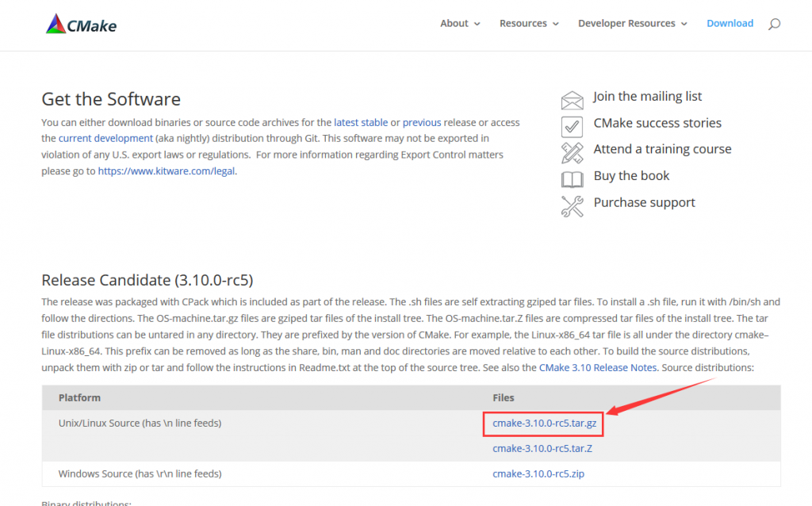Click the mailing list envelope icon
Screen dimensions: 812x506
(x=572, y=100)
